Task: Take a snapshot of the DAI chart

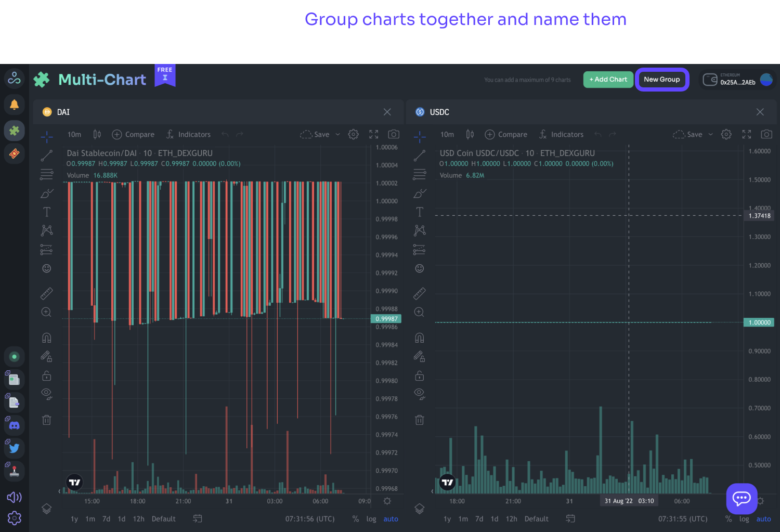Action: click(x=394, y=134)
